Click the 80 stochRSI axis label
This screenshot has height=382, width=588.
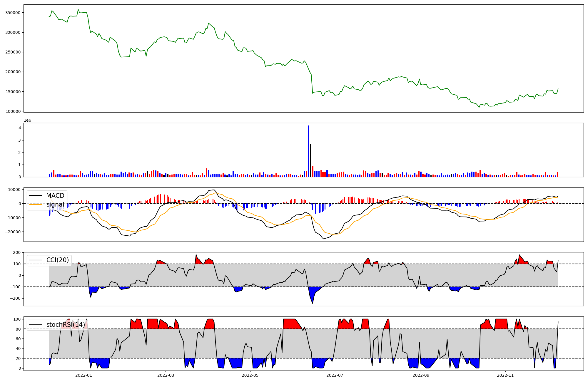pos(18,329)
